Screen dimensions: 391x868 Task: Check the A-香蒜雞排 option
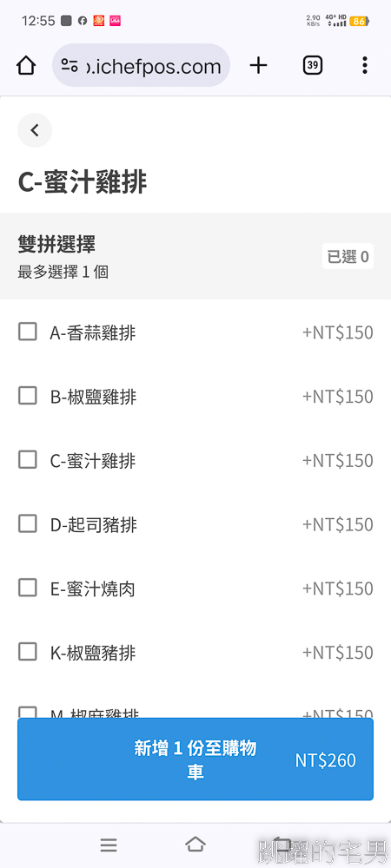pyautogui.click(x=28, y=332)
